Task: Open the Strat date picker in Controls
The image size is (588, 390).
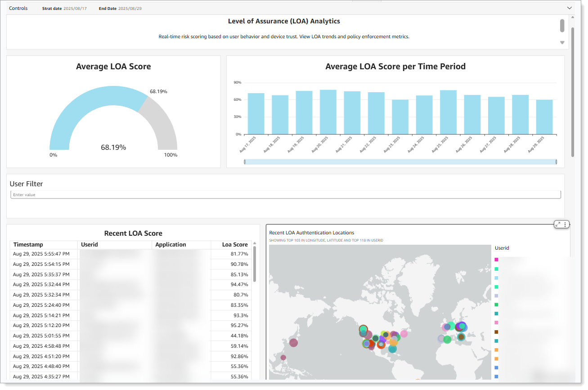Action: click(75, 8)
